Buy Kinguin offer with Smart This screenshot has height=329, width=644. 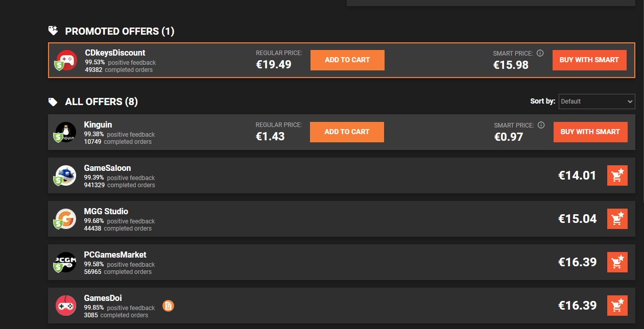pyautogui.click(x=590, y=132)
